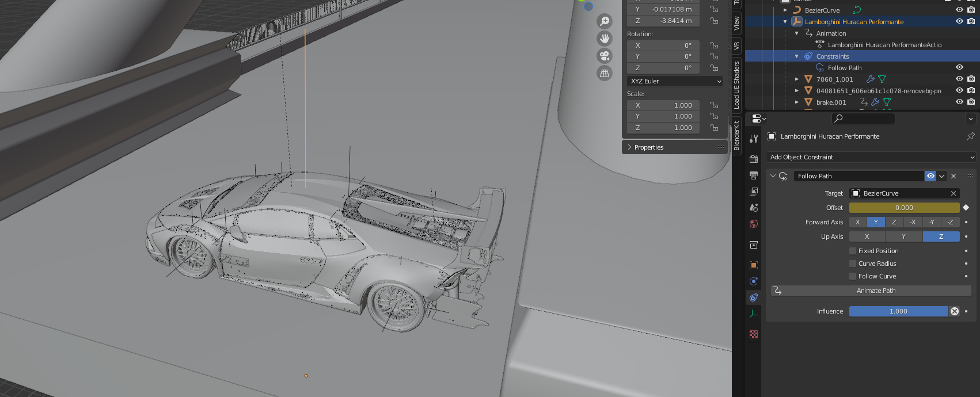Open the Object Data properties tab
980x397 pixels.
(754, 314)
